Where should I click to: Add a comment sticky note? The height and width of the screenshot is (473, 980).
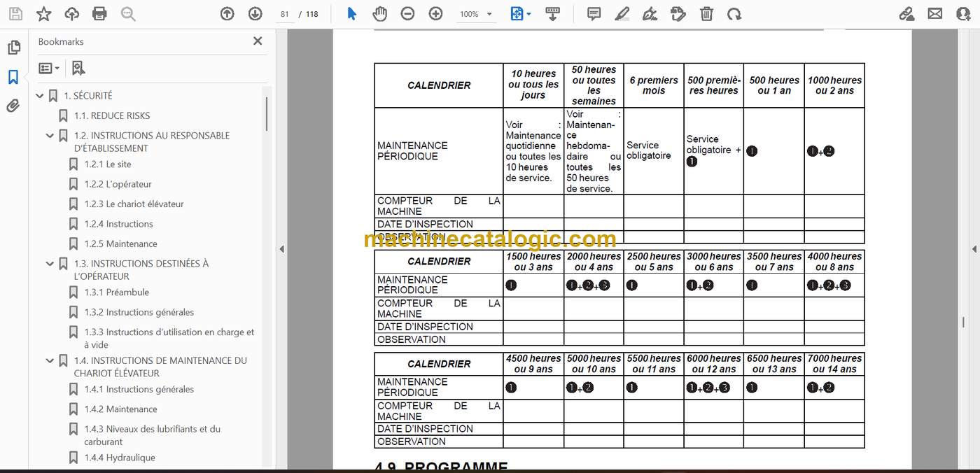594,13
